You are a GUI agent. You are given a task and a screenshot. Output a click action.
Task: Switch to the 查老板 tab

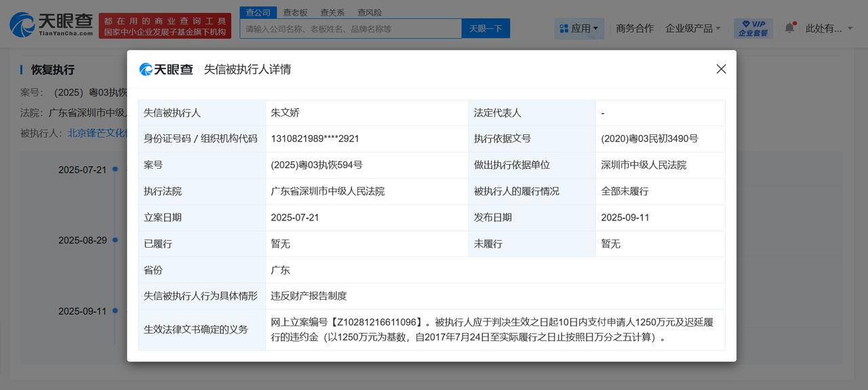point(295,12)
